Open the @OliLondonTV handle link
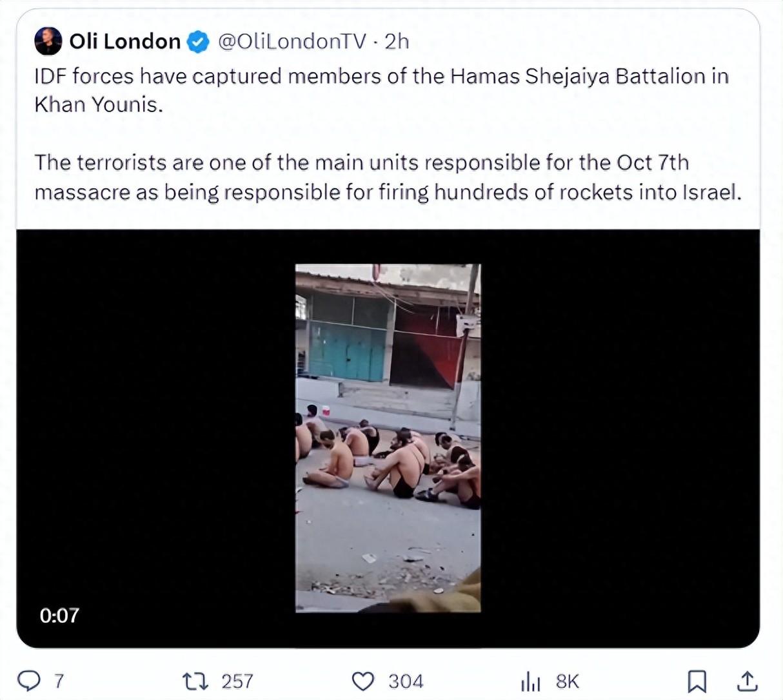Screen dimensions: 783x700 point(292,41)
